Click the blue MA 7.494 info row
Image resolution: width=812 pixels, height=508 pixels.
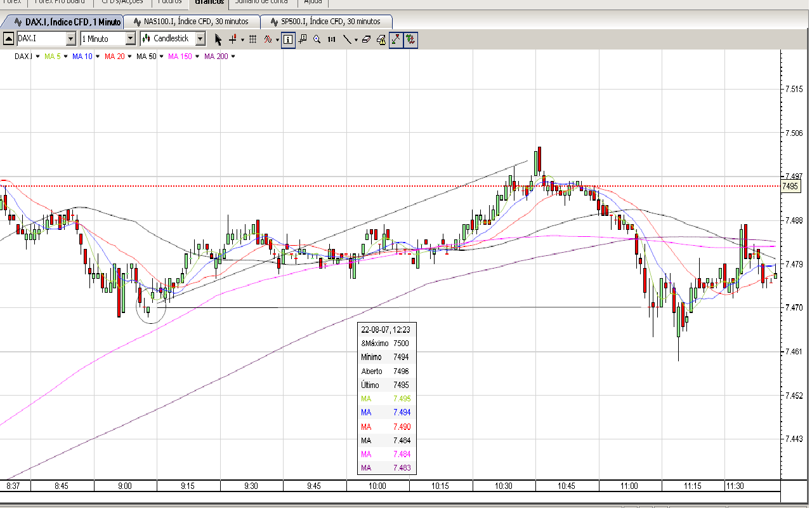tap(386, 413)
